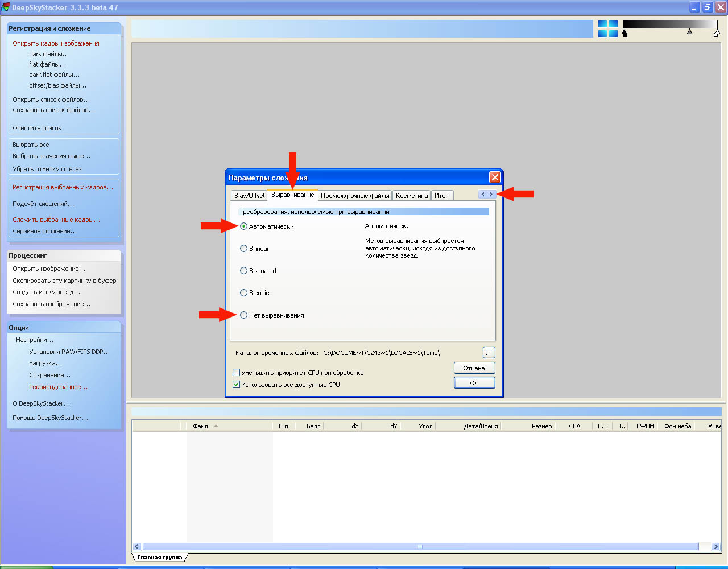Click the horizontal scrollbar right arrow in the file list

[715, 547]
